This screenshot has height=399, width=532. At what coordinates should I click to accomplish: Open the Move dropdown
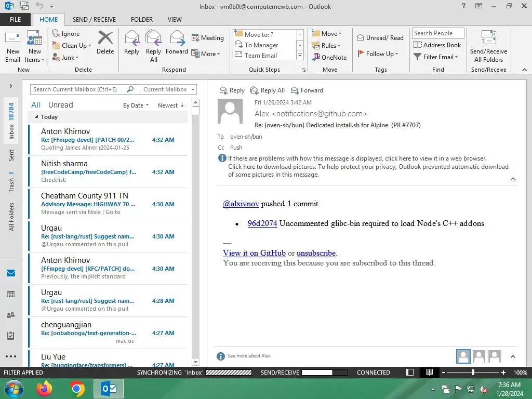click(327, 34)
